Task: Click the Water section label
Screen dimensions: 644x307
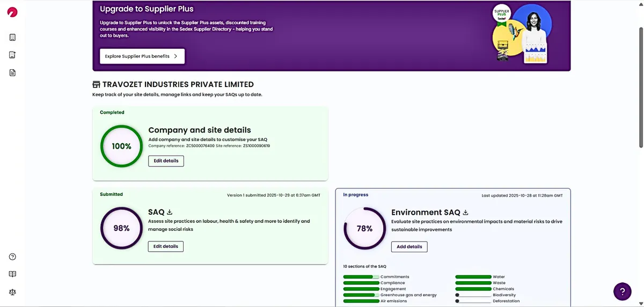Action: (499, 277)
